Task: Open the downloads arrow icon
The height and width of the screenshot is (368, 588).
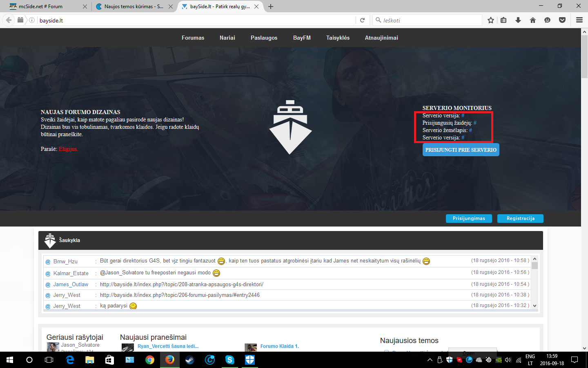Action: (518, 20)
